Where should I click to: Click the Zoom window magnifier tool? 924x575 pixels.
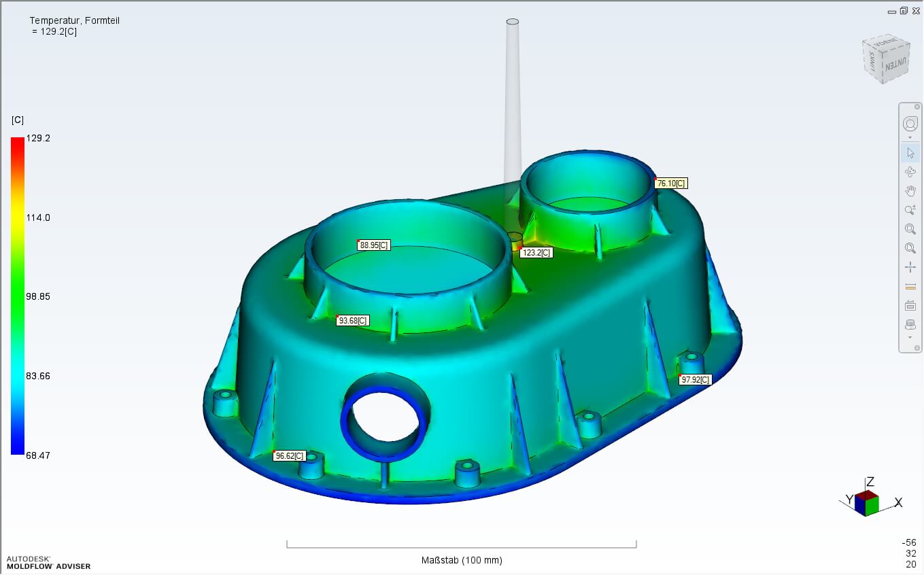pos(910,229)
